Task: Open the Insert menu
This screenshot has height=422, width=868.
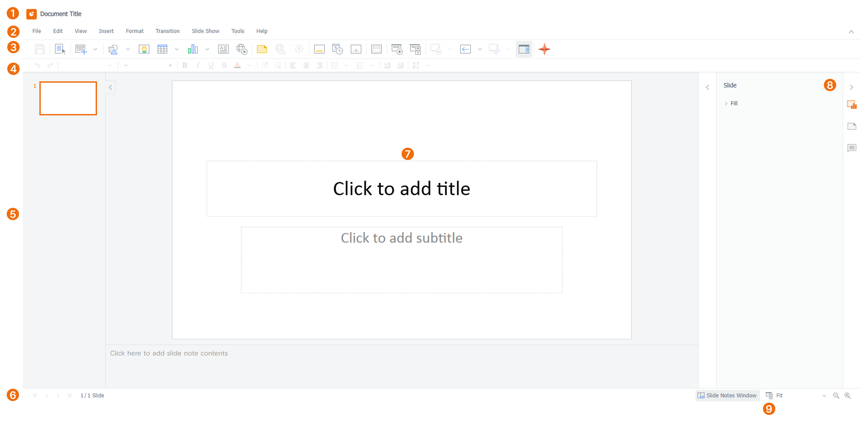Action: pyautogui.click(x=106, y=31)
